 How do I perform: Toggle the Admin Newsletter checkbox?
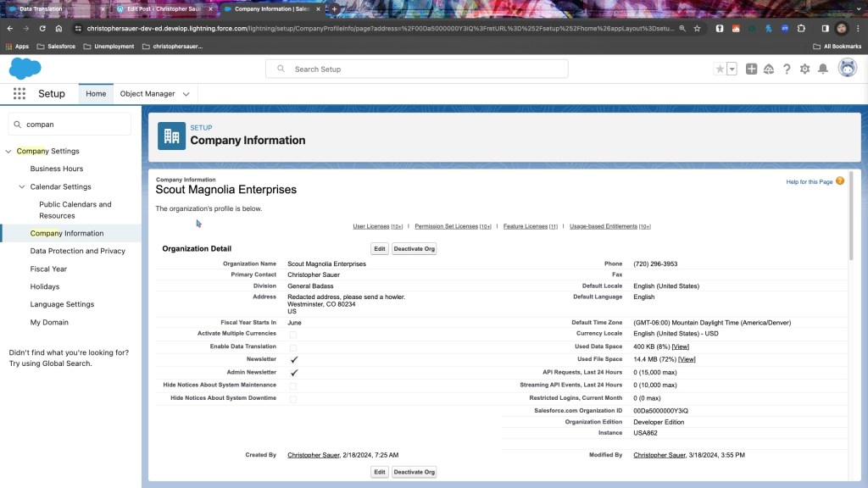293,372
